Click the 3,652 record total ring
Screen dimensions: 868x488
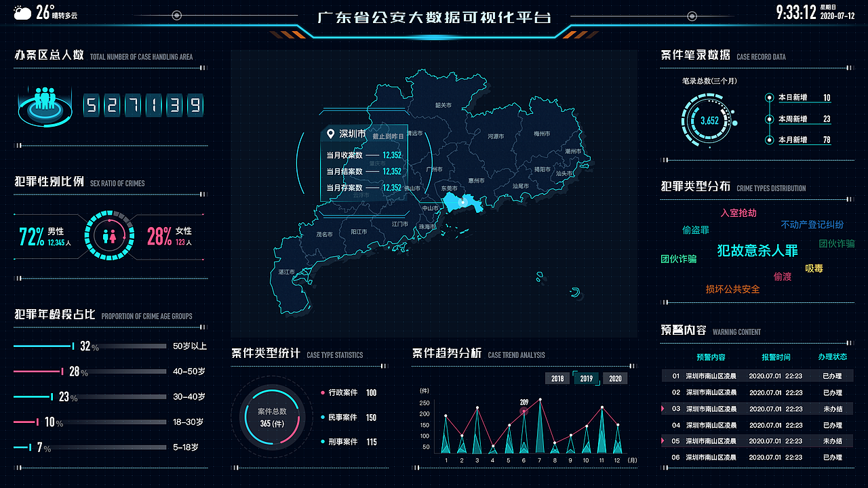coord(709,121)
